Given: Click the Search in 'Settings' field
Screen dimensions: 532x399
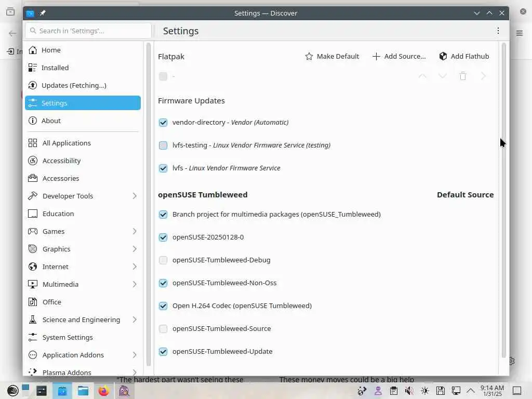Looking at the screenshot, I should pos(88,31).
